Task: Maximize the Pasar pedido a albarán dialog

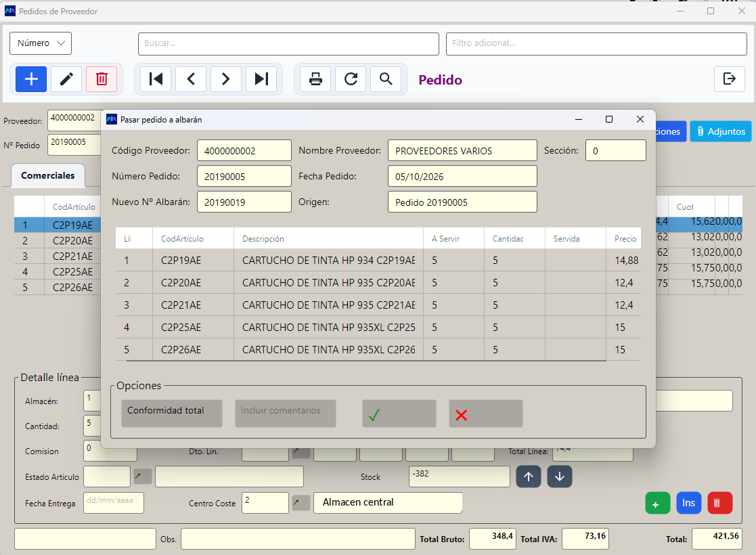Action: 609,119
